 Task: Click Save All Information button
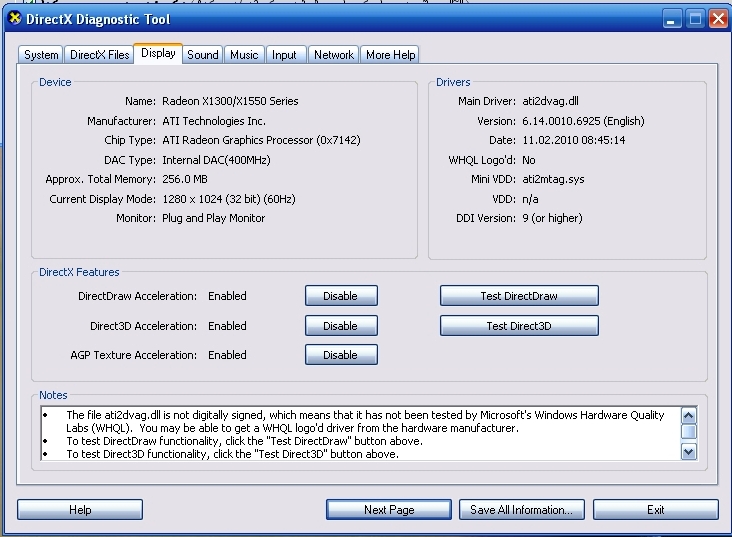(x=521, y=510)
